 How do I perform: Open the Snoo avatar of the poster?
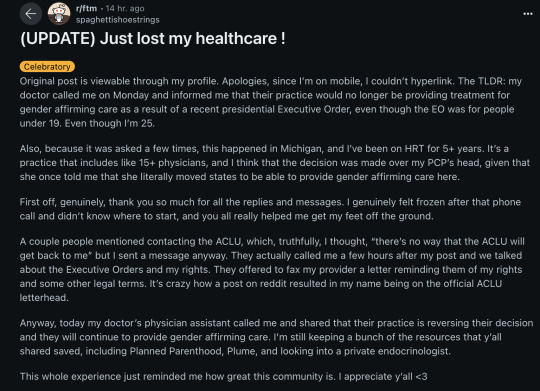pos(59,14)
